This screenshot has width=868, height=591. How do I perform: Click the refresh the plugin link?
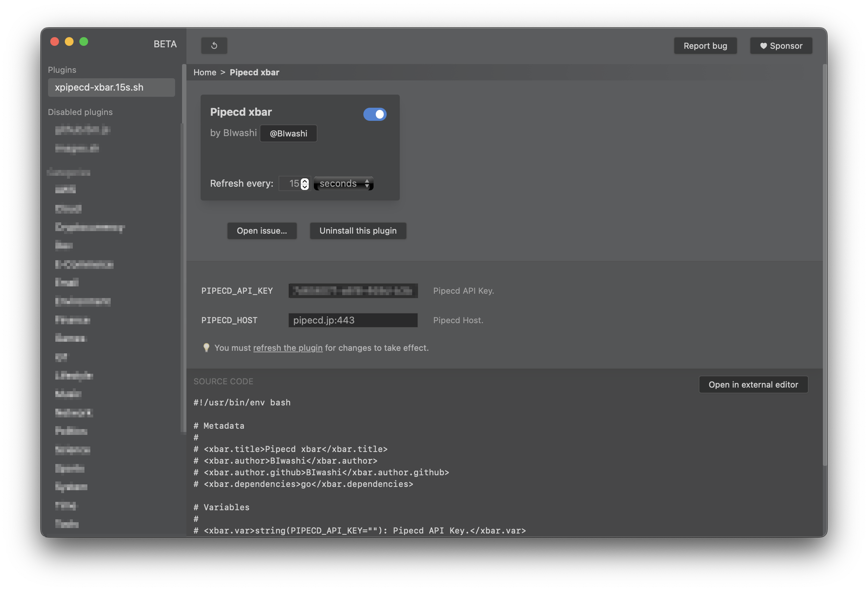288,348
